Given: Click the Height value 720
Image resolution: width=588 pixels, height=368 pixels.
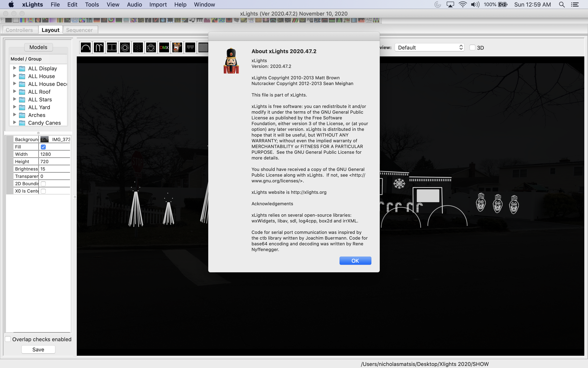Looking at the screenshot, I should [55, 161].
